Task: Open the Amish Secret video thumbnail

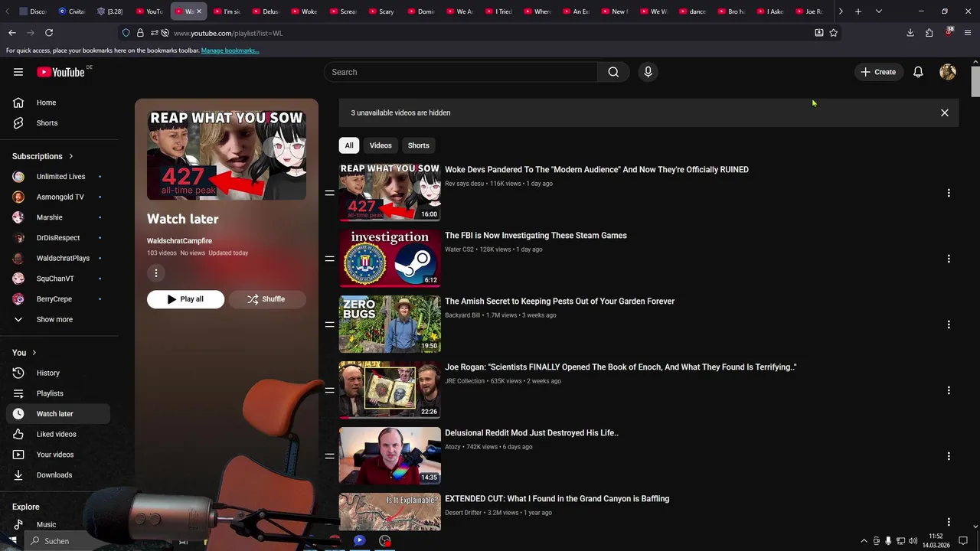Action: pyautogui.click(x=390, y=324)
